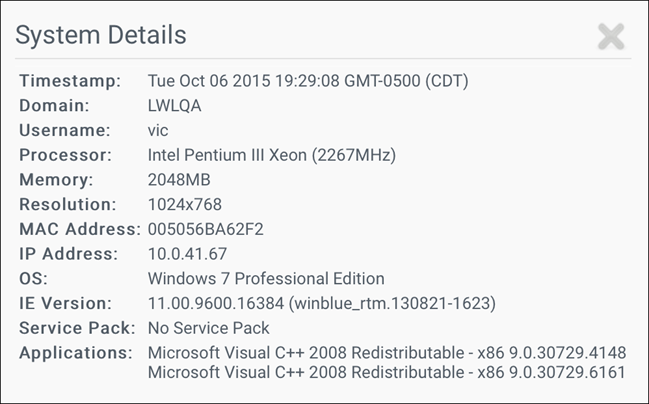Click the Username value vic

pos(160,130)
